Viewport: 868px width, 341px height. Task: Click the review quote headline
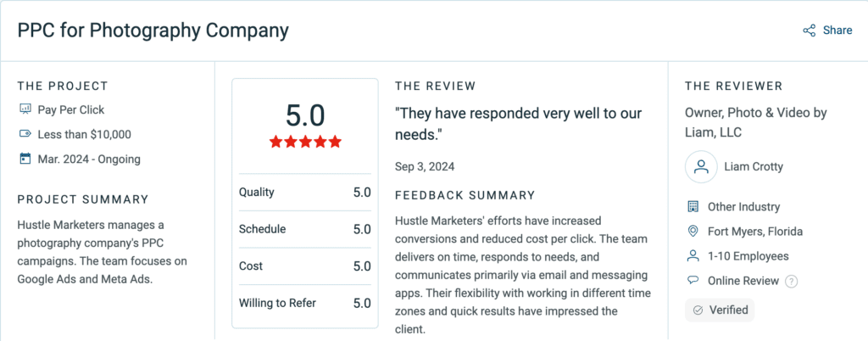518,123
